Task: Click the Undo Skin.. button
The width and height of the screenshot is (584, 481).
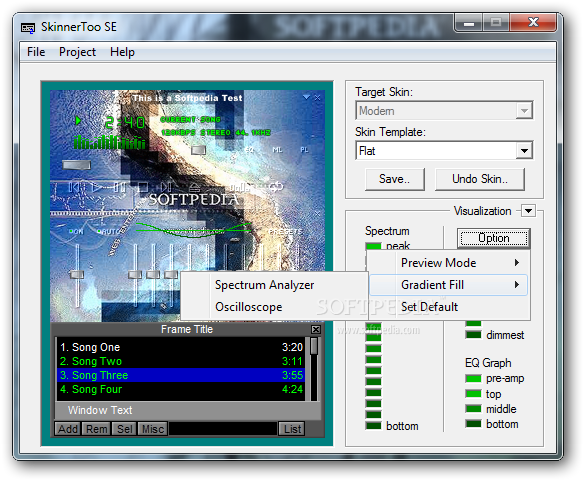Action: (x=480, y=179)
